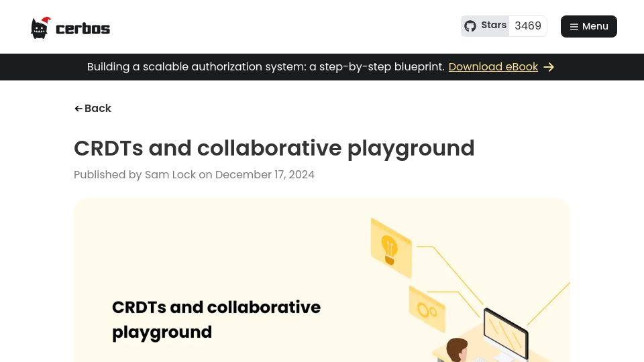Go Back to the blog list
Screen dimensions: 644x362
click(93, 109)
